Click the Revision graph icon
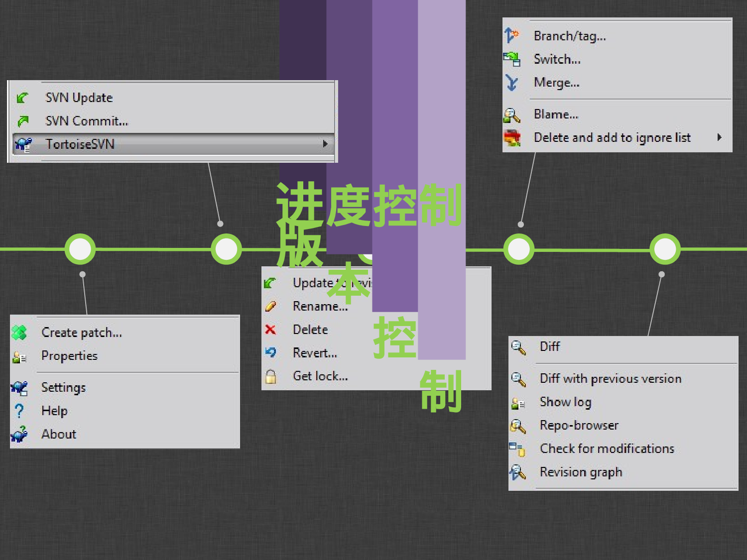The height and width of the screenshot is (560, 747). pyautogui.click(x=517, y=472)
